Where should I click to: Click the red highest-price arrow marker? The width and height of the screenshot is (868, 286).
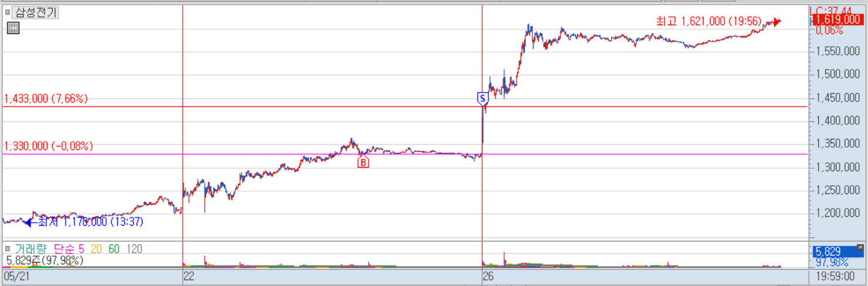pos(775,22)
